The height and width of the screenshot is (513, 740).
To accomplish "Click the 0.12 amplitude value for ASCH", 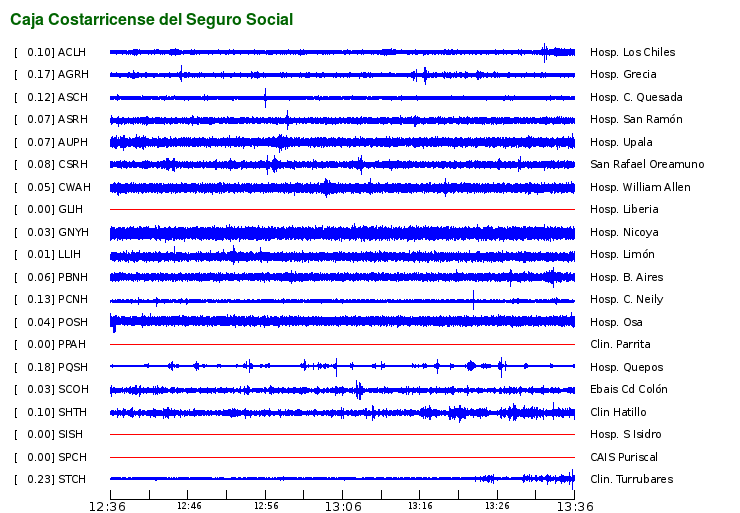I will [39, 98].
